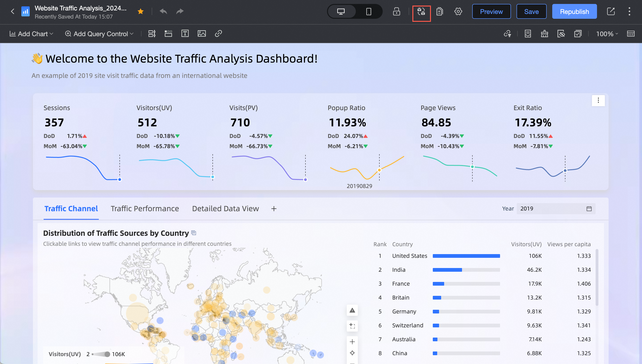Switch to desktop layout view
Image resolution: width=642 pixels, height=364 pixels.
point(341,12)
